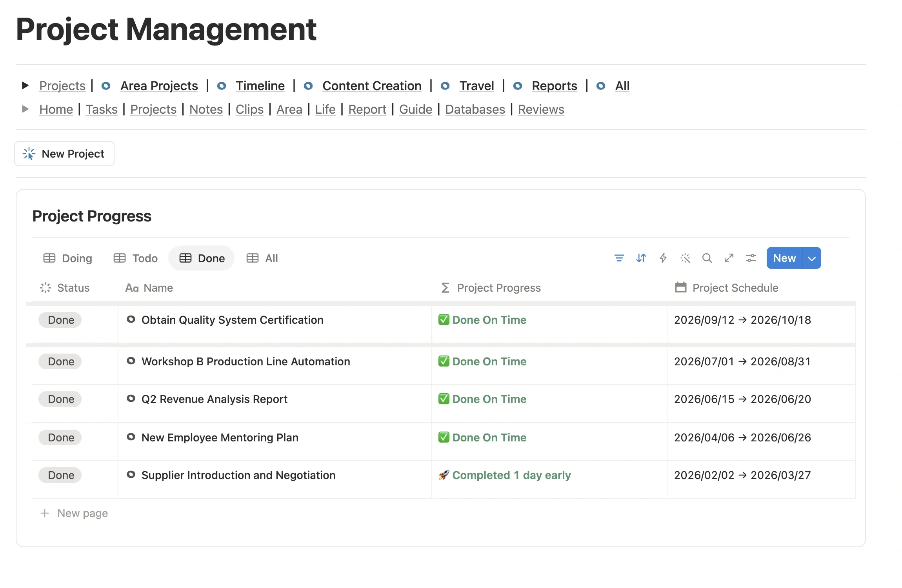902x588 pixels.
Task: Click blue circle icon before Travel
Action: pyautogui.click(x=445, y=86)
